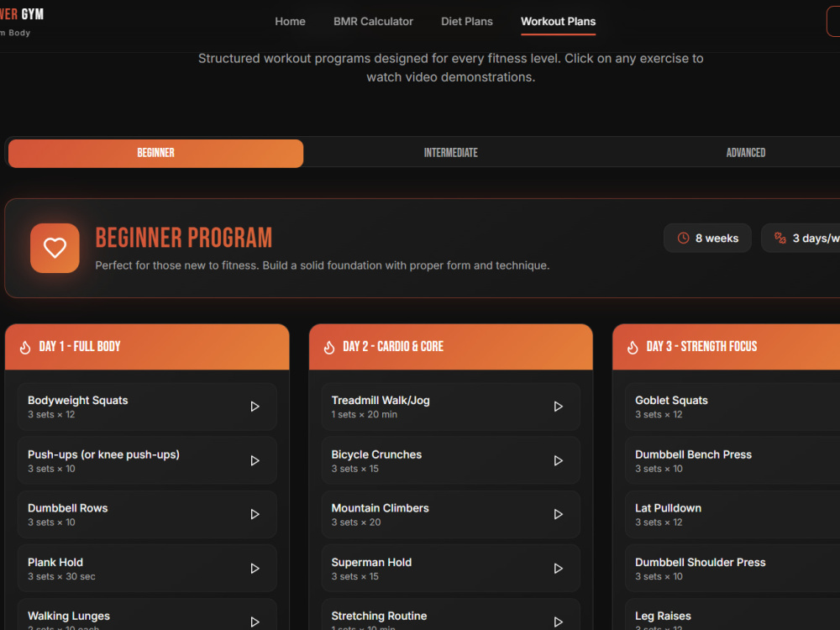840x630 pixels.
Task: Click the Beginner Program title
Action: pos(184,238)
